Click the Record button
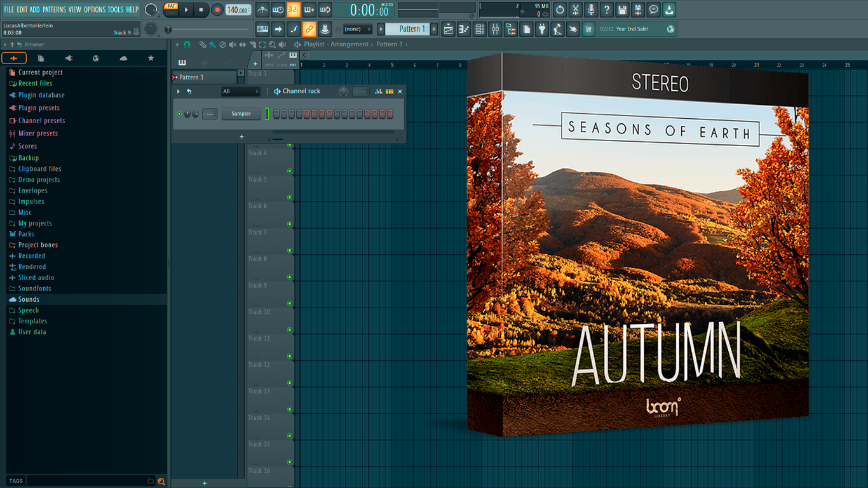 [217, 10]
